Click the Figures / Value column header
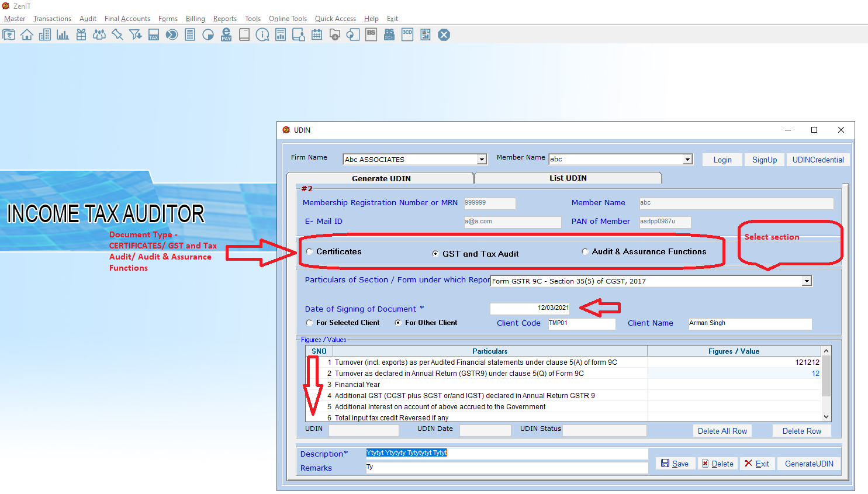The width and height of the screenshot is (868, 494). coord(734,351)
